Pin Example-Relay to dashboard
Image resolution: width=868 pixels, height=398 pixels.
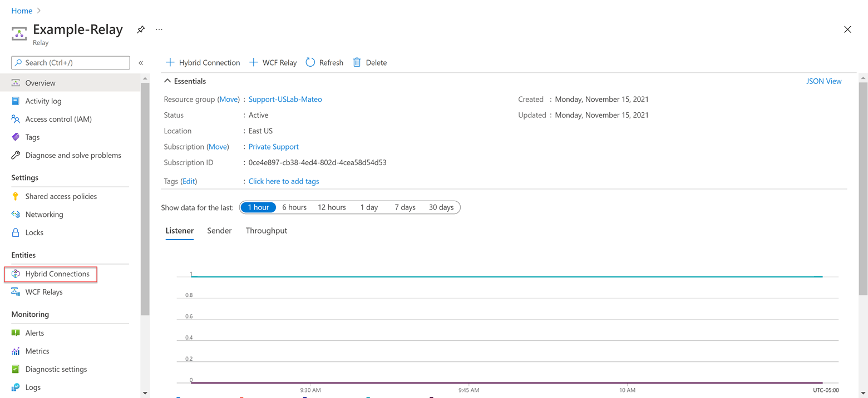[x=140, y=29]
